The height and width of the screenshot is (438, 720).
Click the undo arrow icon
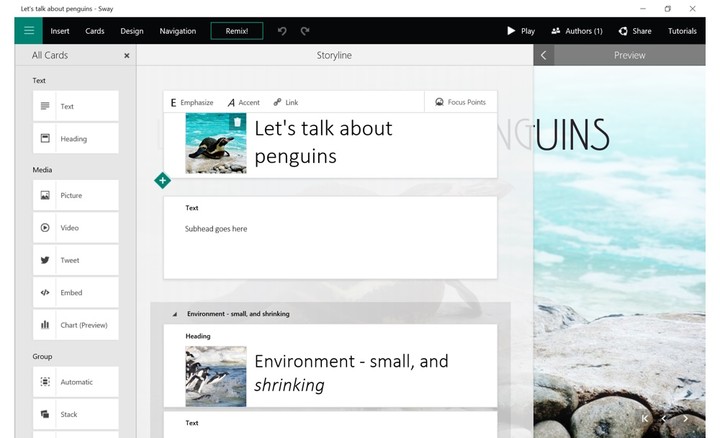pyautogui.click(x=282, y=31)
